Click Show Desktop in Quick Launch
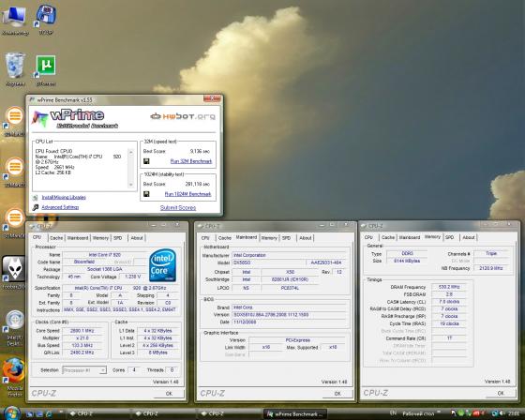The height and width of the screenshot is (420, 525). 29,414
